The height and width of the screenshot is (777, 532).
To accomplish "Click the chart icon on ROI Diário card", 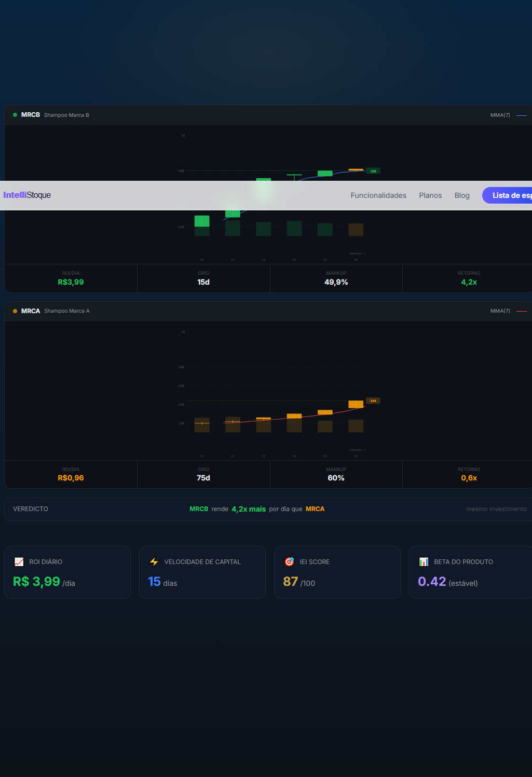I will [19, 562].
